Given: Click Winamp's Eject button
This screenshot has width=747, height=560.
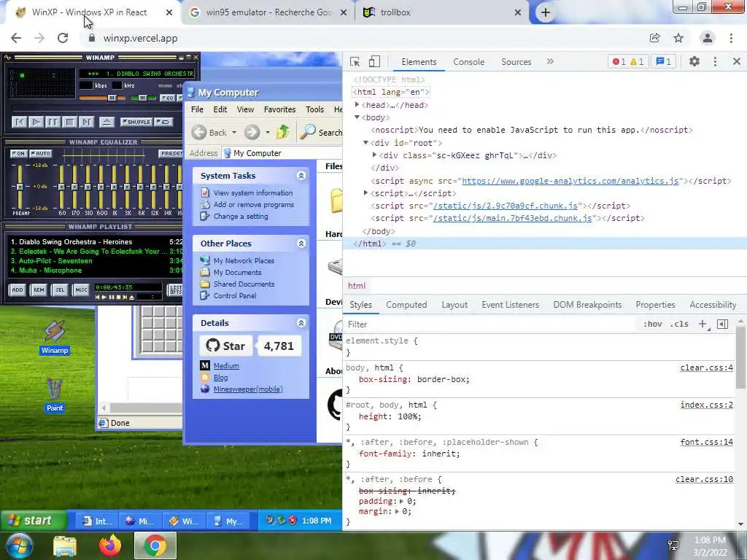Looking at the screenshot, I should pyautogui.click(x=107, y=122).
